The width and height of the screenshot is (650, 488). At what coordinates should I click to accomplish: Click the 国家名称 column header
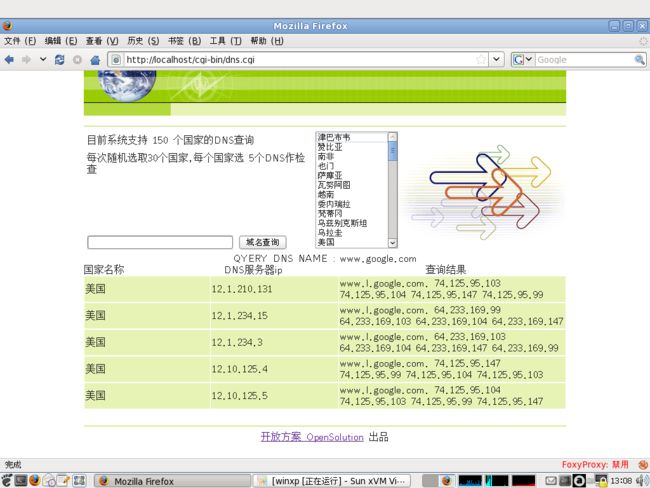(104, 269)
